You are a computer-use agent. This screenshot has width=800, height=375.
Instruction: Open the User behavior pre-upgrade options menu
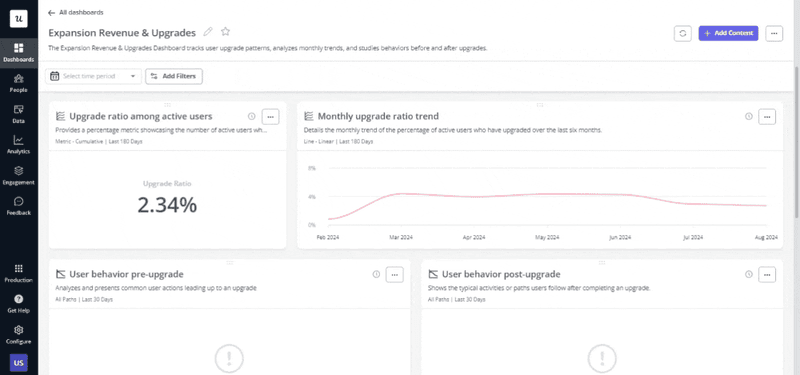(394, 274)
